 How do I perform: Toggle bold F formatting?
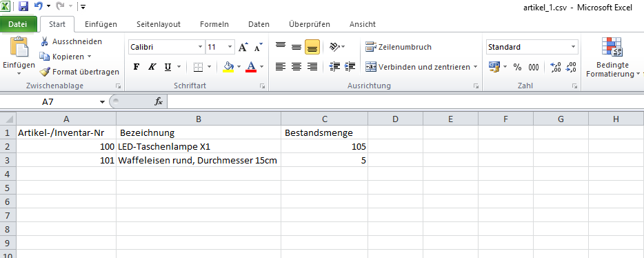pos(137,66)
